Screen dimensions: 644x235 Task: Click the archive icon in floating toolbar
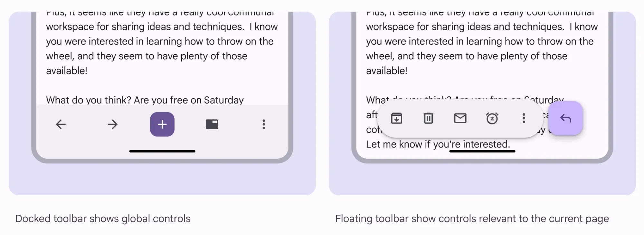[x=397, y=118]
